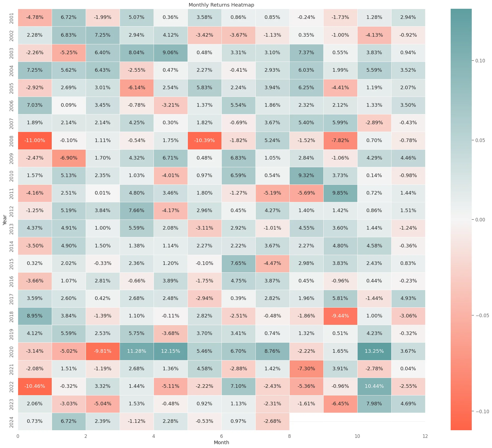Click the 0.00 colorbar tick label
492x448 pixels.
(480, 220)
